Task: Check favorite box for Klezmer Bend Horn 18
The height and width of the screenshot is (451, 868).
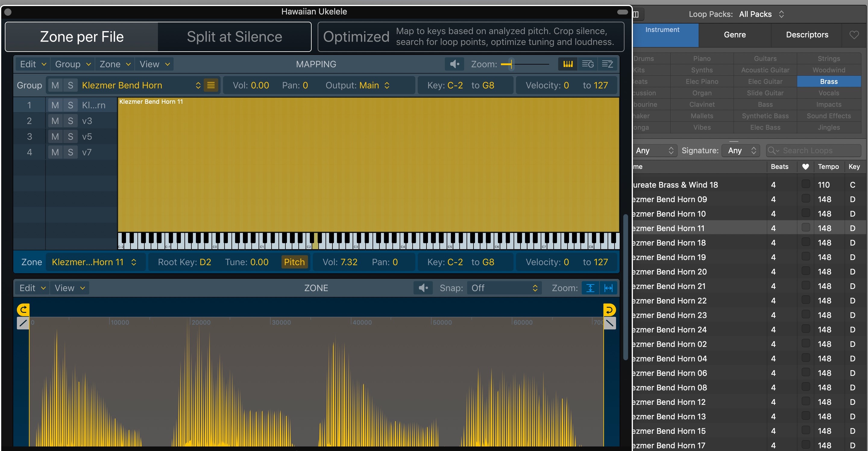Action: 805,242
